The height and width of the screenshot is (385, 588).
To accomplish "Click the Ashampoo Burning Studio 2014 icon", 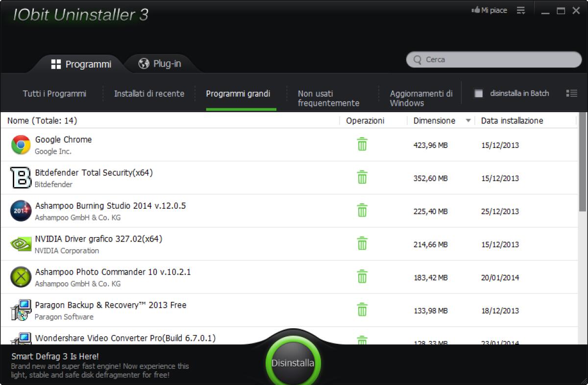I will click(20, 210).
